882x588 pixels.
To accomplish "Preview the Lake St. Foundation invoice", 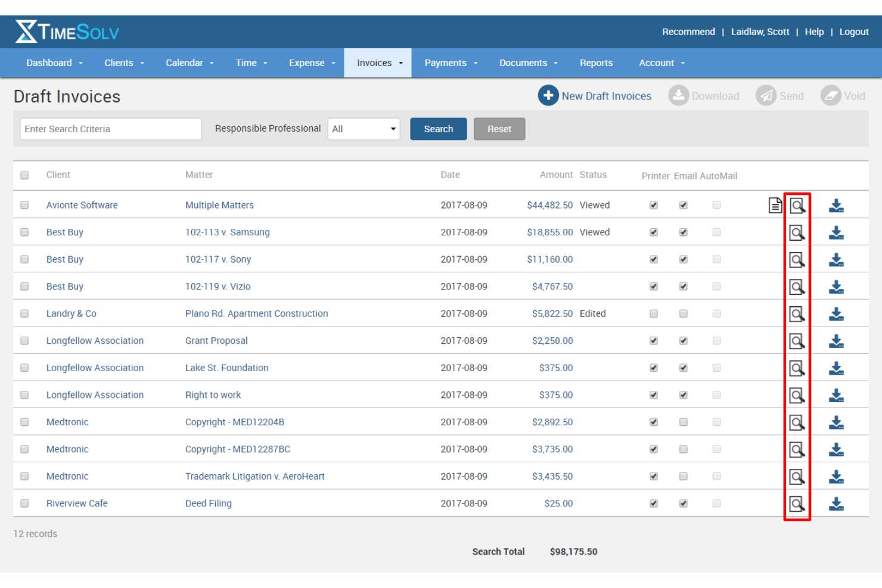I will tap(797, 368).
